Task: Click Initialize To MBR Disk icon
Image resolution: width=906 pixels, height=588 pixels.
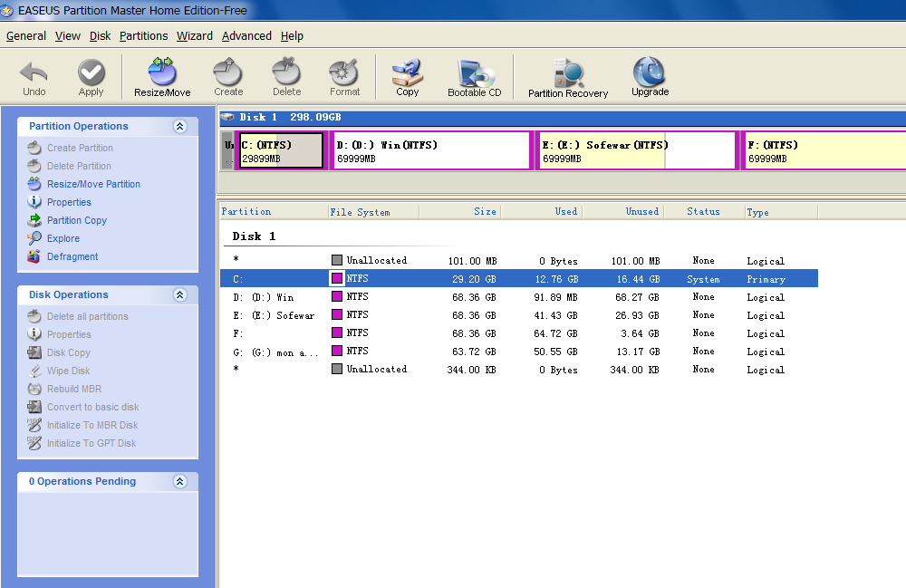Action: [34, 425]
